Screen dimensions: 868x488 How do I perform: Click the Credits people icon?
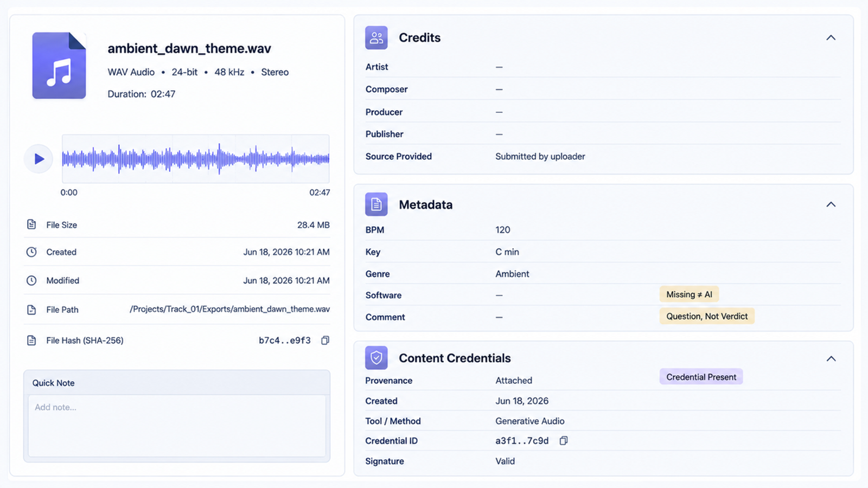[376, 38]
